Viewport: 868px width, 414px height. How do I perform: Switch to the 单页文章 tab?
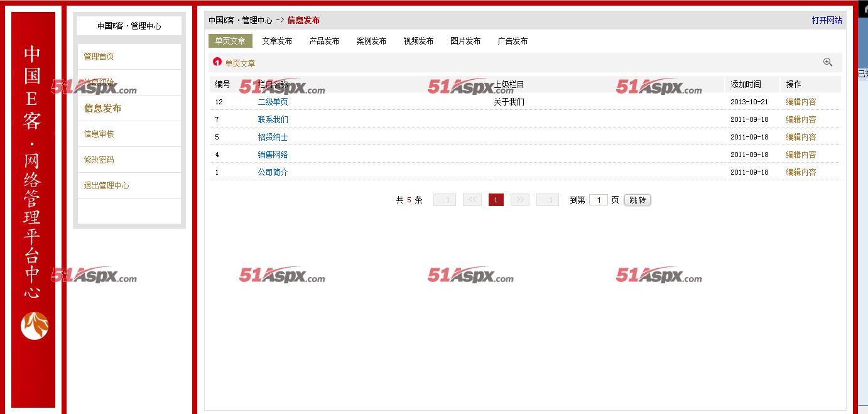click(231, 41)
